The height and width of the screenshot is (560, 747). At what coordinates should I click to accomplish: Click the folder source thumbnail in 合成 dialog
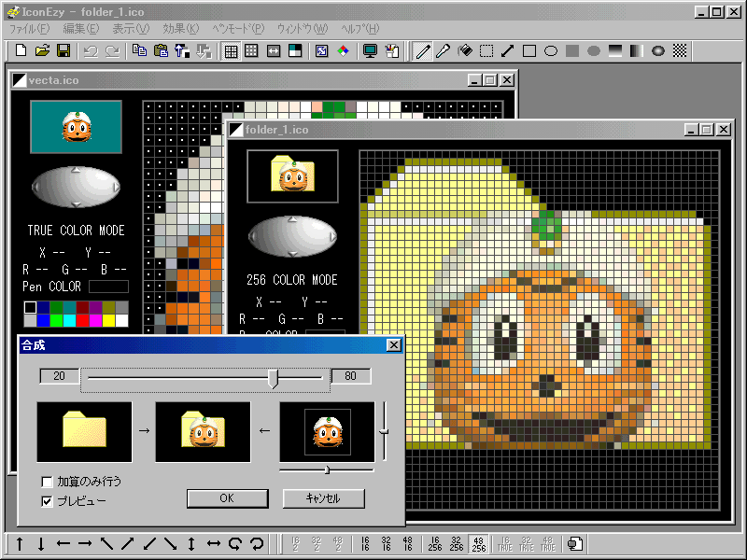point(84,432)
